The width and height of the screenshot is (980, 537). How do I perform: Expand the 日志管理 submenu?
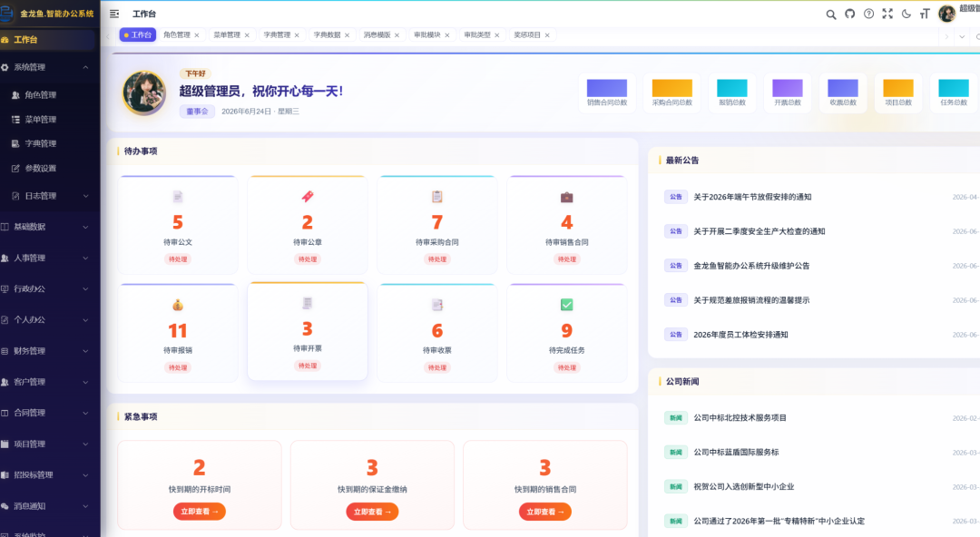point(85,196)
